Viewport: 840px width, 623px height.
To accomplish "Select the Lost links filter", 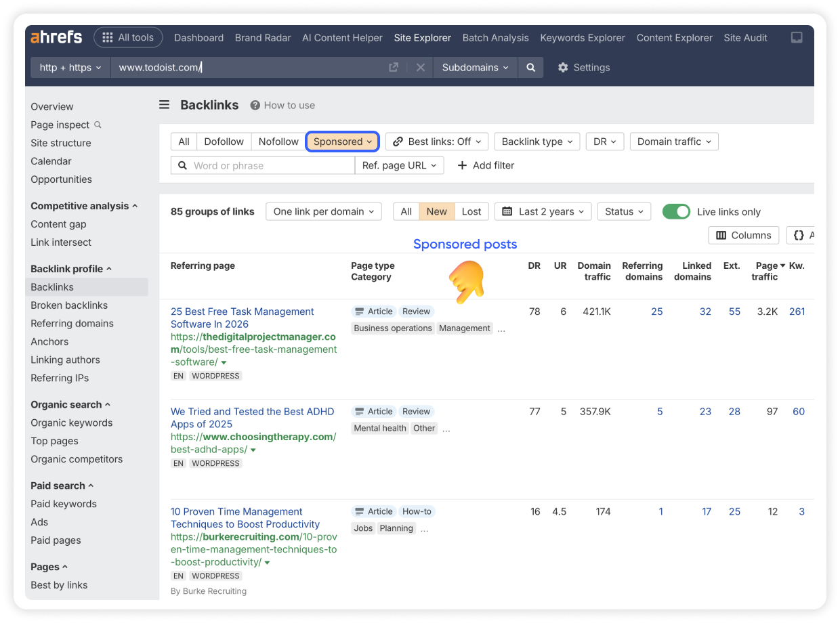I will click(x=471, y=211).
